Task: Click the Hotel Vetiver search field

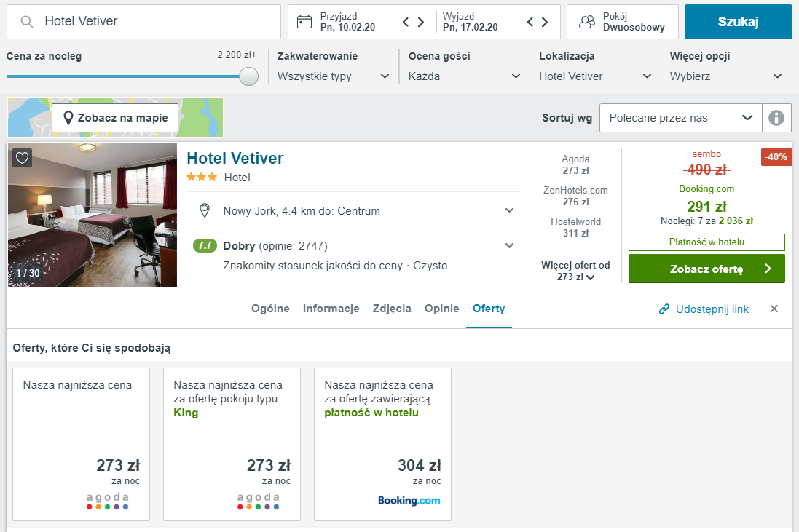Action: tap(143, 22)
